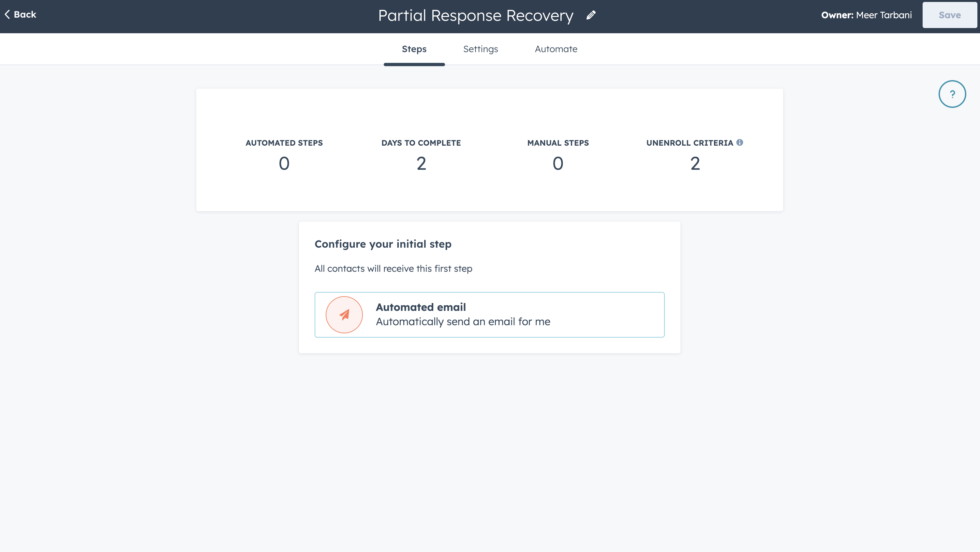Viewport: 980px width, 552px height.
Task: Click the Unenroll Criteria value 2
Action: tap(695, 163)
